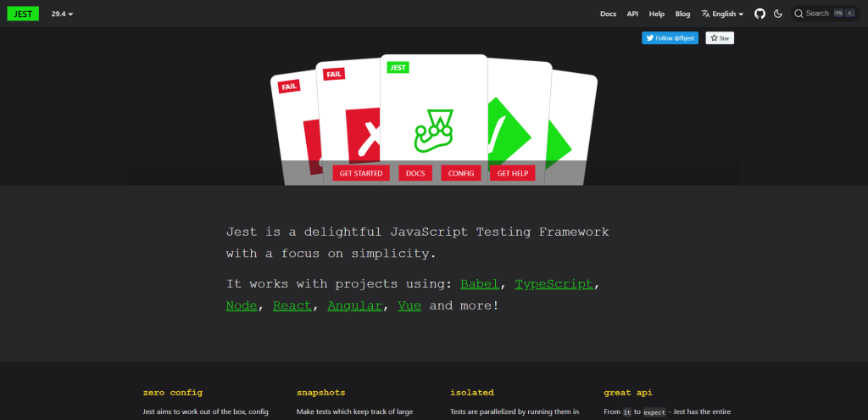The height and width of the screenshot is (420, 868).
Task: Click the green JEST tag on center card
Action: (x=398, y=68)
